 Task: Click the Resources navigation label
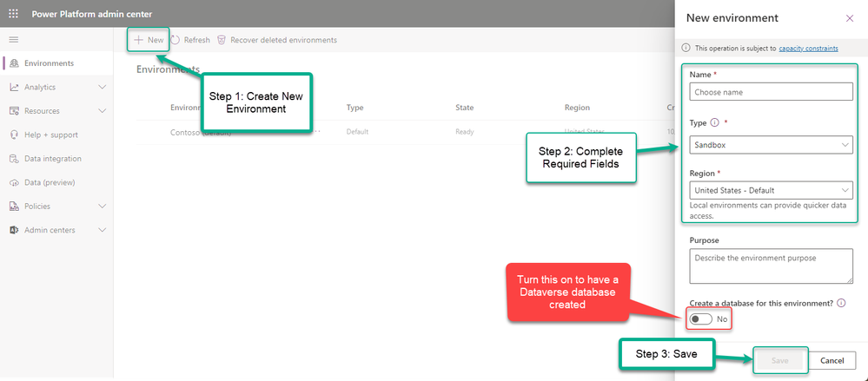coord(42,110)
